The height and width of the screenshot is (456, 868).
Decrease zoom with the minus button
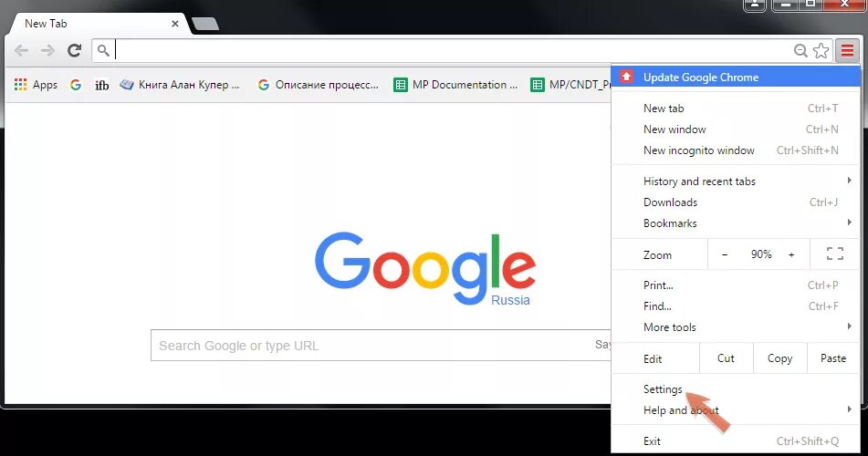click(725, 254)
